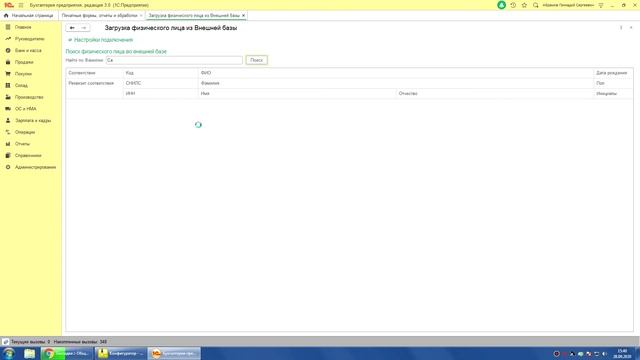The image size is (640, 360).
Task: Click the Отчество column header
Action: [x=495, y=93]
